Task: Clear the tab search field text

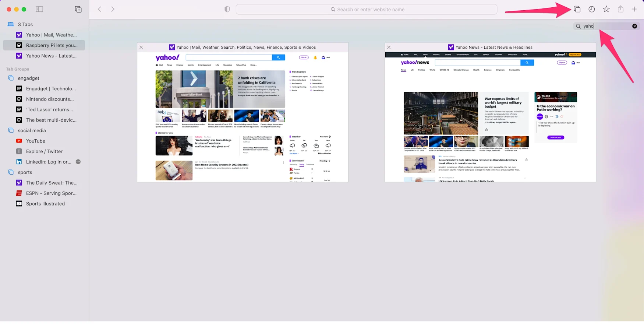Action: click(634, 26)
